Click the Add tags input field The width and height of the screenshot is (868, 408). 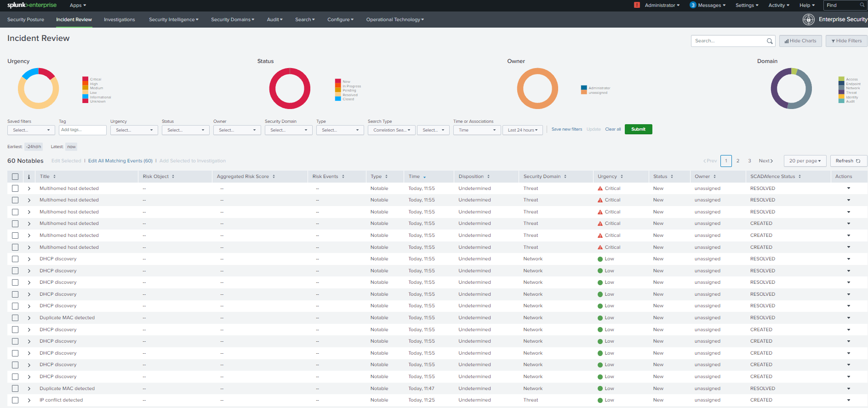point(83,130)
